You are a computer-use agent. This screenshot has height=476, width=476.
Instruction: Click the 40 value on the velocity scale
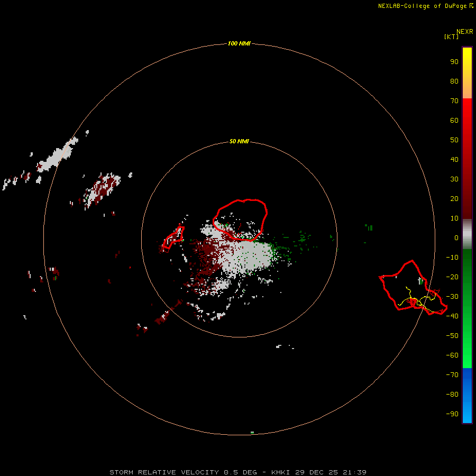tap(454, 159)
